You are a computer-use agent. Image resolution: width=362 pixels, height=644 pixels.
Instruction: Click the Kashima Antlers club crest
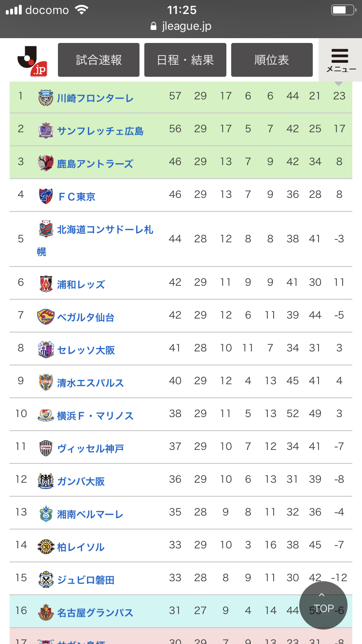tap(46, 163)
